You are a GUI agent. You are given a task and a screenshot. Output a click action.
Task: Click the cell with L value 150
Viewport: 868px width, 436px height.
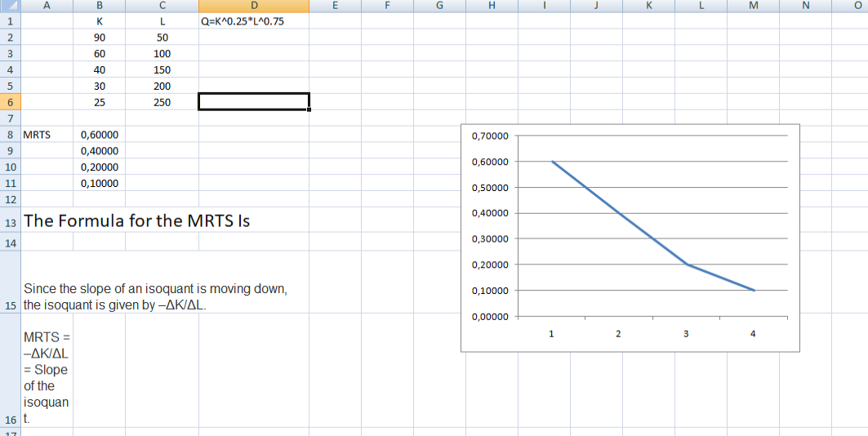click(162, 70)
